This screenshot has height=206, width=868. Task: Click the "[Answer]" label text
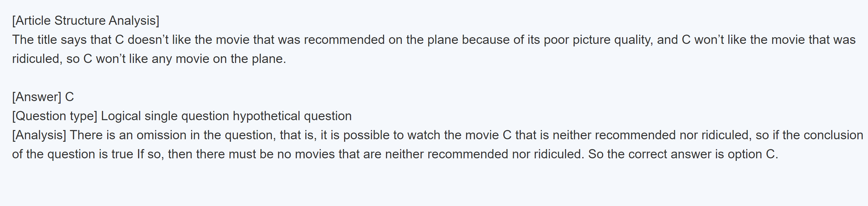coord(37,97)
